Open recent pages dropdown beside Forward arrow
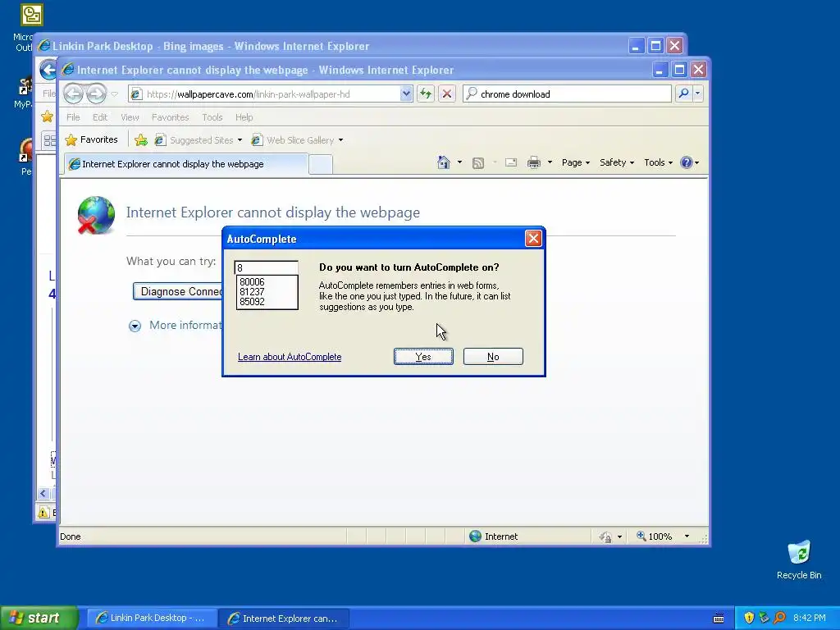The height and width of the screenshot is (630, 840). (115, 94)
